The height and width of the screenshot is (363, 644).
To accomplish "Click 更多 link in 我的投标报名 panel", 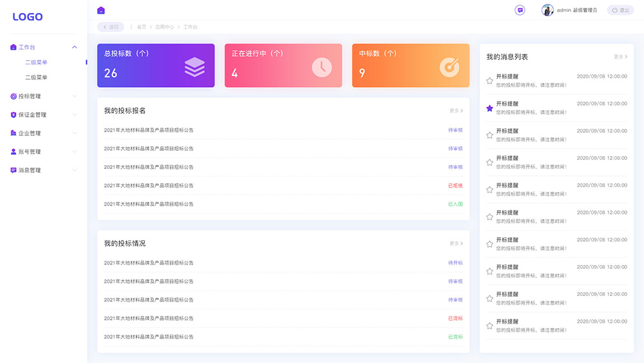I will 456,111.
